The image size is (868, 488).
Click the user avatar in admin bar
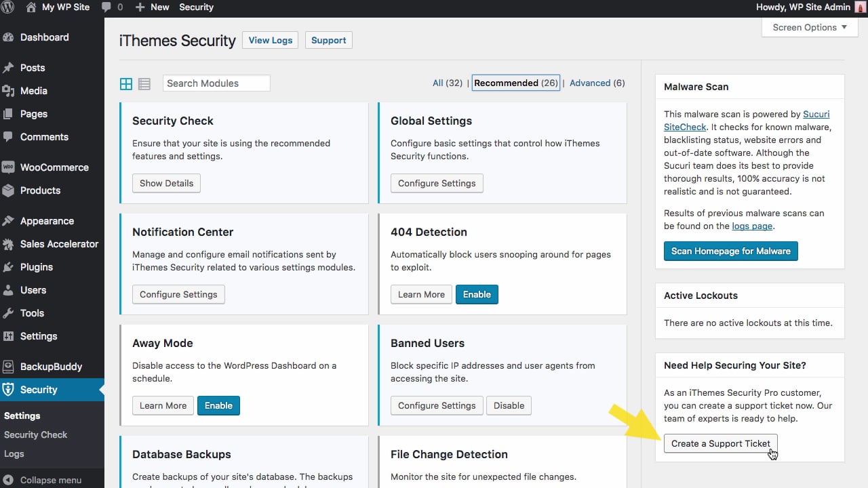[x=860, y=7]
